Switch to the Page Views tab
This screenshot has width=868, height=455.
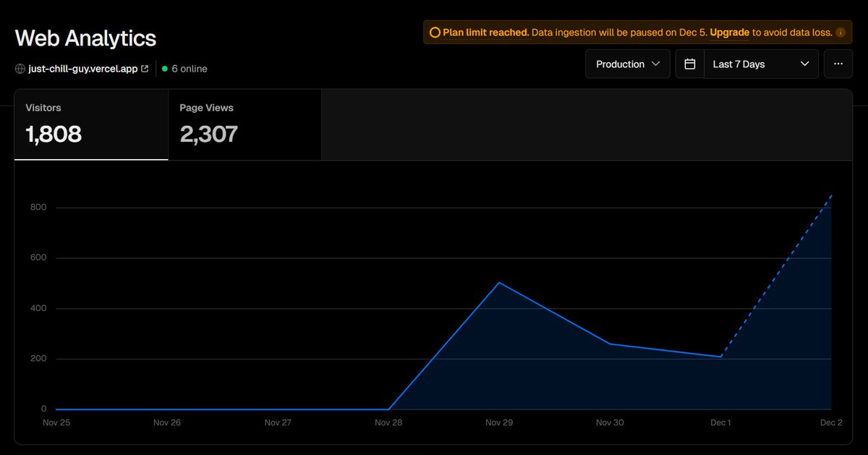(245, 124)
